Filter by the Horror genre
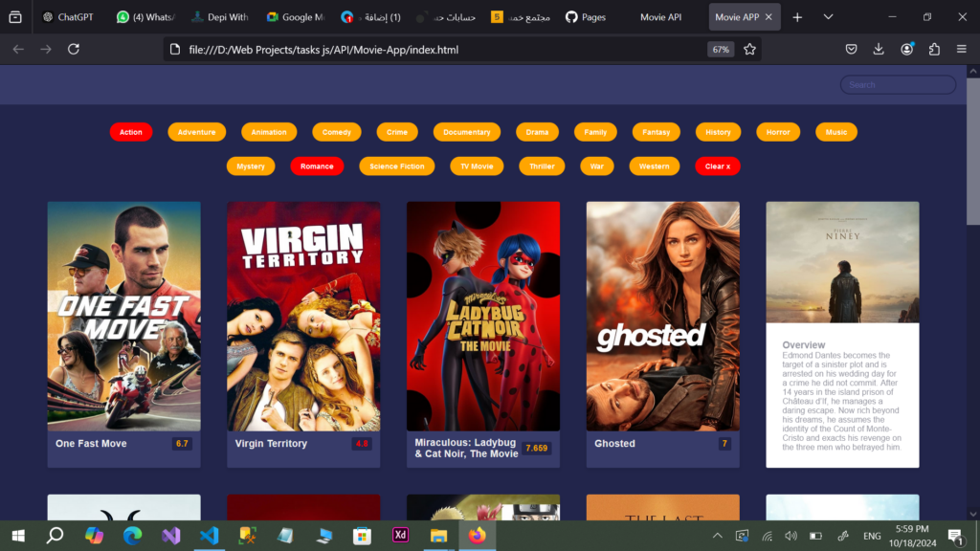The width and height of the screenshot is (980, 551). pos(778,132)
